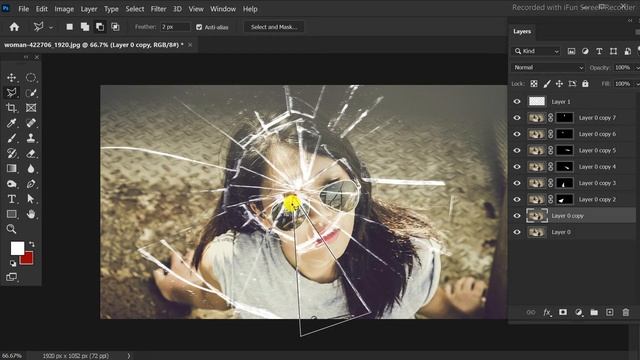Open the Window menu

[x=223, y=9]
